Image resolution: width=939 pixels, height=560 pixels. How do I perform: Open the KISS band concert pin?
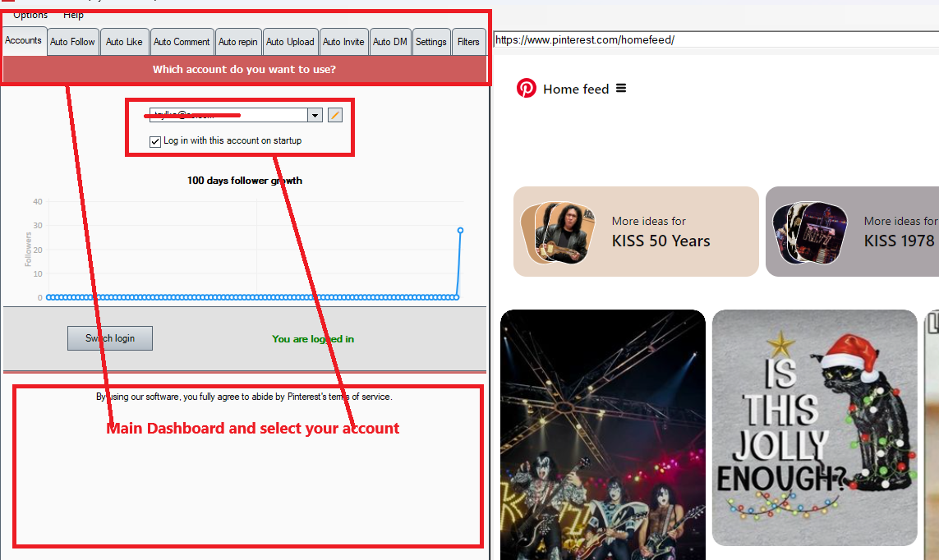click(x=602, y=435)
